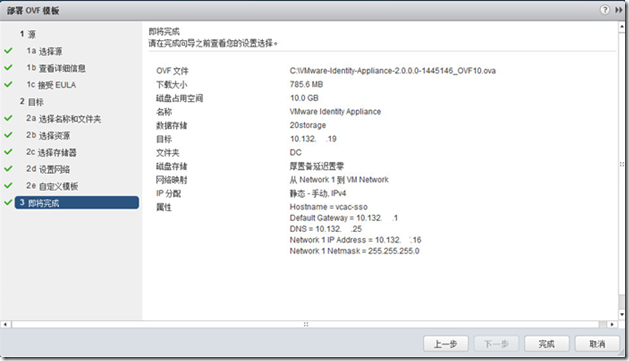Click the 2 目标 section heading

32,101
